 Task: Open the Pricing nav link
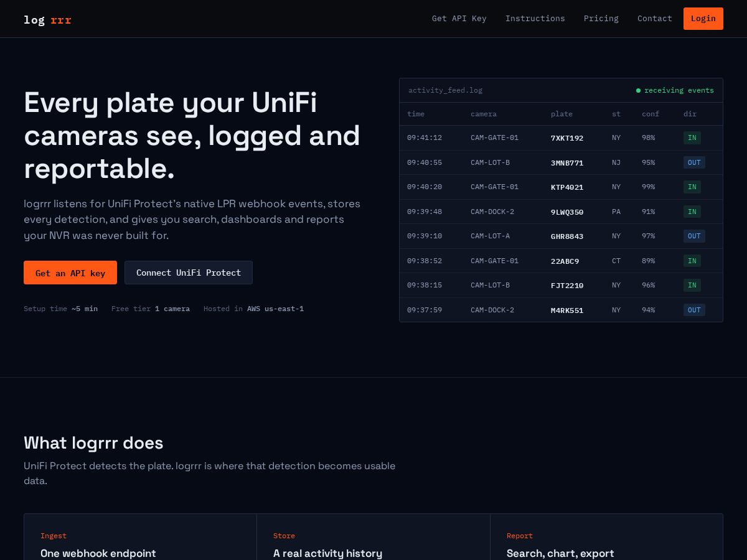coord(601,19)
